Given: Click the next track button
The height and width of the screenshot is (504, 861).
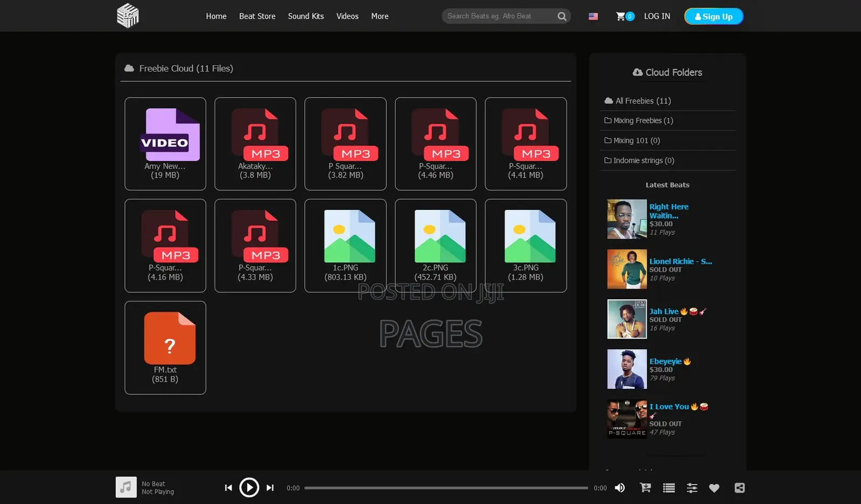Looking at the screenshot, I should (x=270, y=488).
